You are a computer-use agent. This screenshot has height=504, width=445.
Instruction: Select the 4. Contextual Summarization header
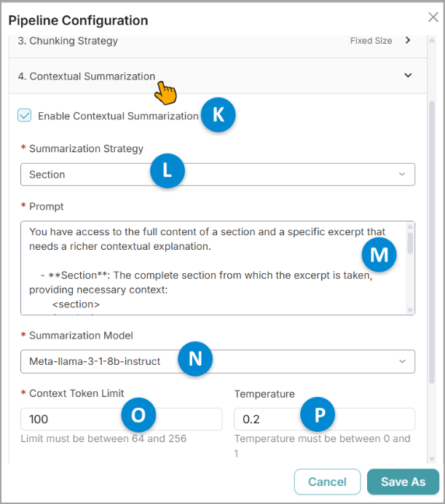point(218,76)
